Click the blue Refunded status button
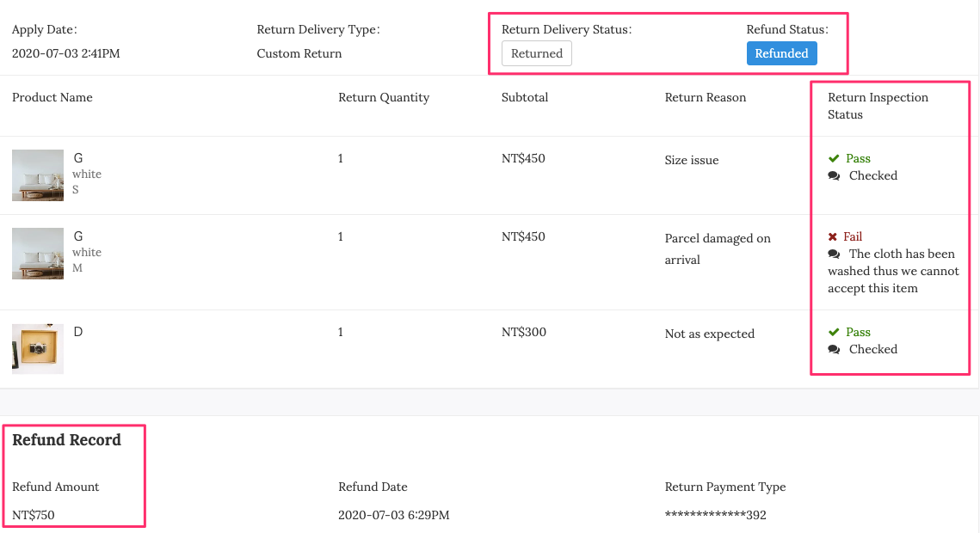The height and width of the screenshot is (533, 980). tap(781, 53)
